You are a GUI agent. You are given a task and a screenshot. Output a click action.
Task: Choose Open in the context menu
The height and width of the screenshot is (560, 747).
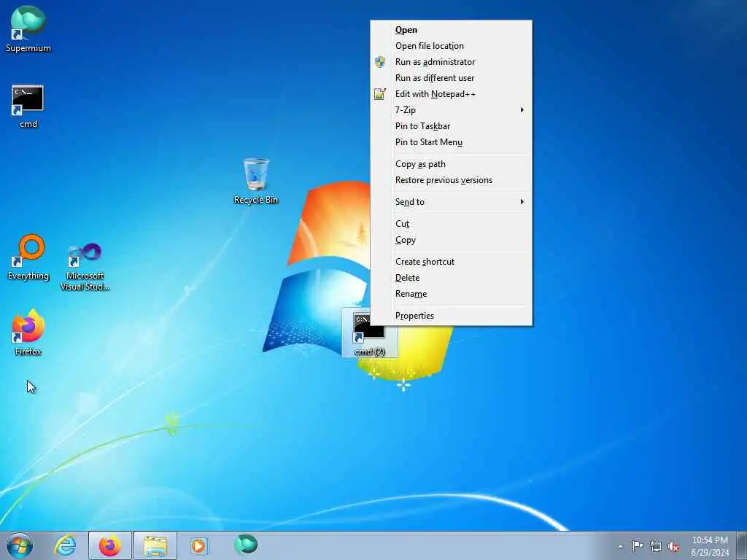[x=451, y=30]
